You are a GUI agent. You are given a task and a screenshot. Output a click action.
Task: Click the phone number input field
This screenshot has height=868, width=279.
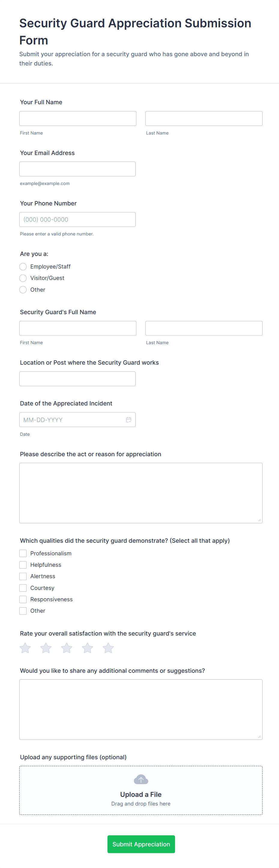click(77, 219)
